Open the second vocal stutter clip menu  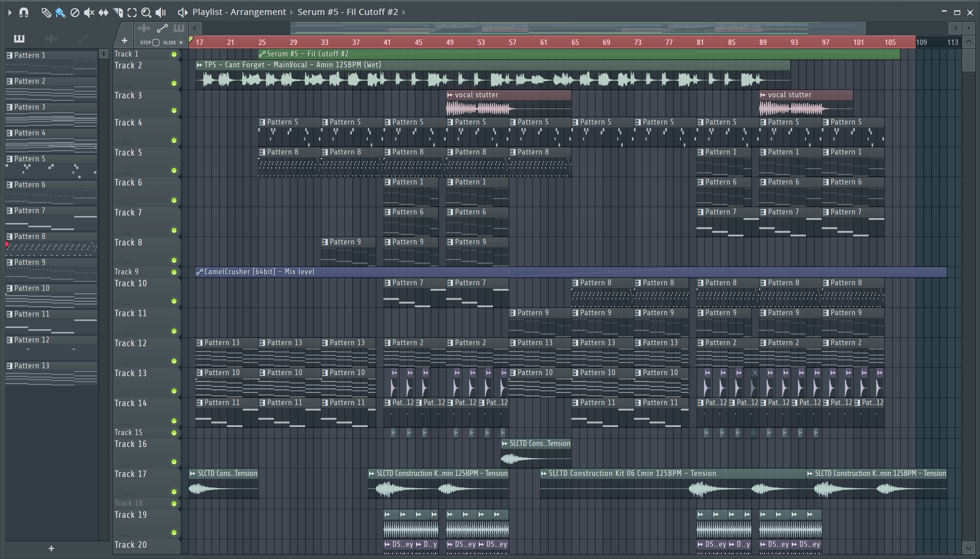click(763, 95)
